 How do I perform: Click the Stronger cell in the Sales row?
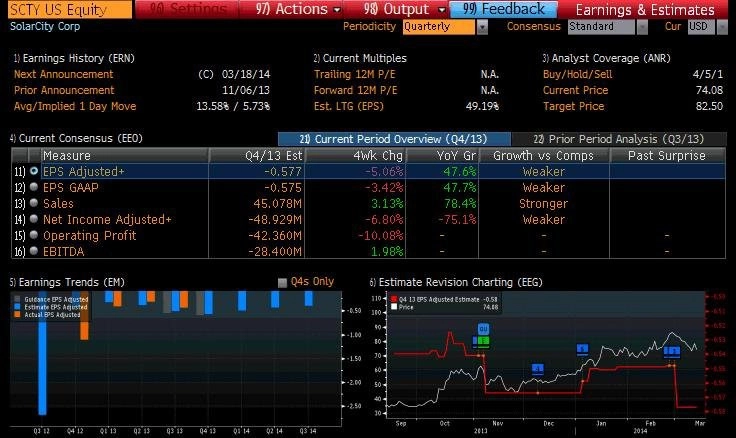[x=544, y=203]
